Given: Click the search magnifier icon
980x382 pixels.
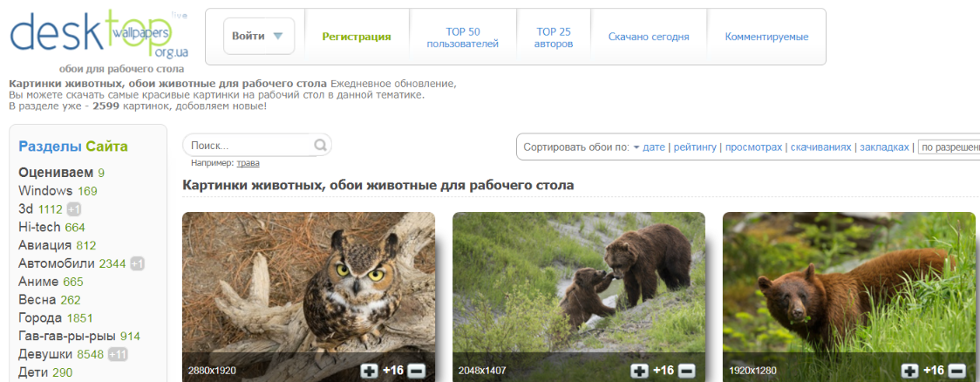Looking at the screenshot, I should 320,146.
